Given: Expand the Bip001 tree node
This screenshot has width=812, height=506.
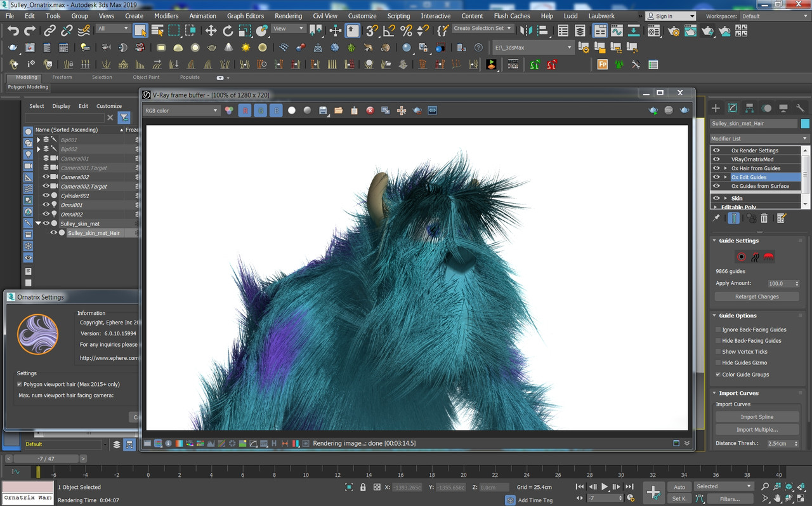Looking at the screenshot, I should pos(38,140).
